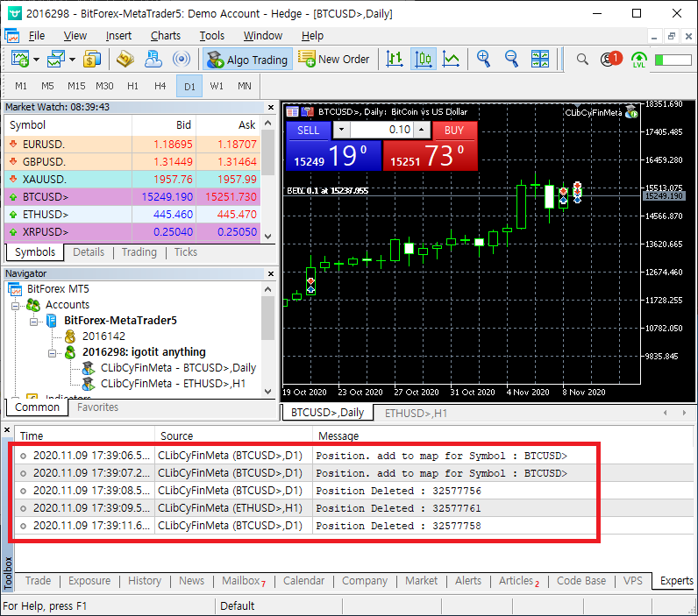Collapse the Accounts tree node

[16, 306]
